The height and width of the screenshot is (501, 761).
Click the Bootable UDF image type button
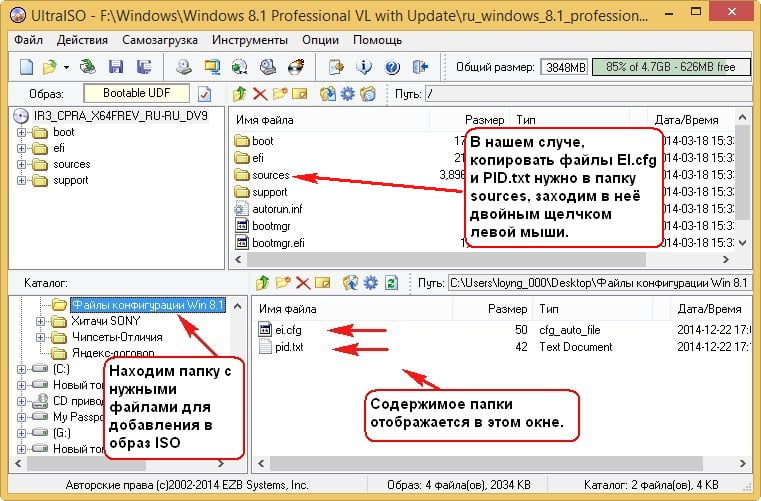click(136, 93)
